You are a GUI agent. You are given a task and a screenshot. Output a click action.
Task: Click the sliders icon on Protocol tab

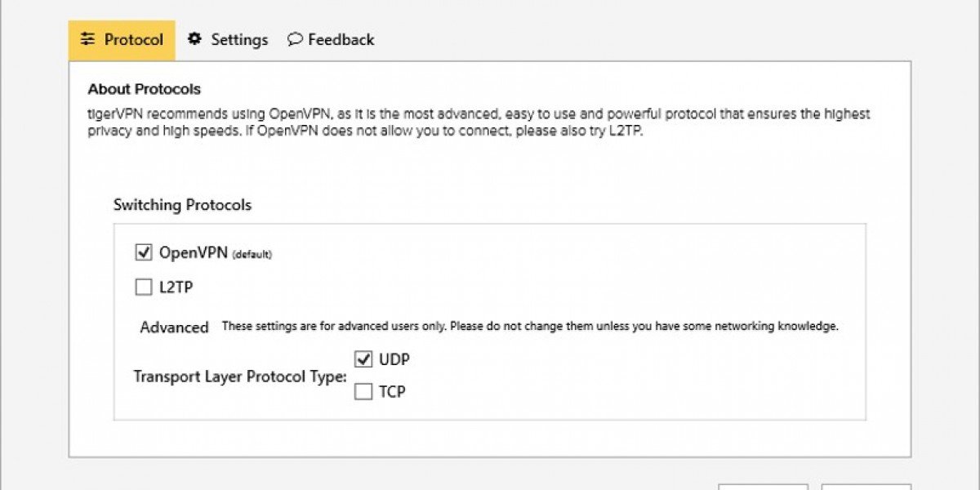pos(88,39)
